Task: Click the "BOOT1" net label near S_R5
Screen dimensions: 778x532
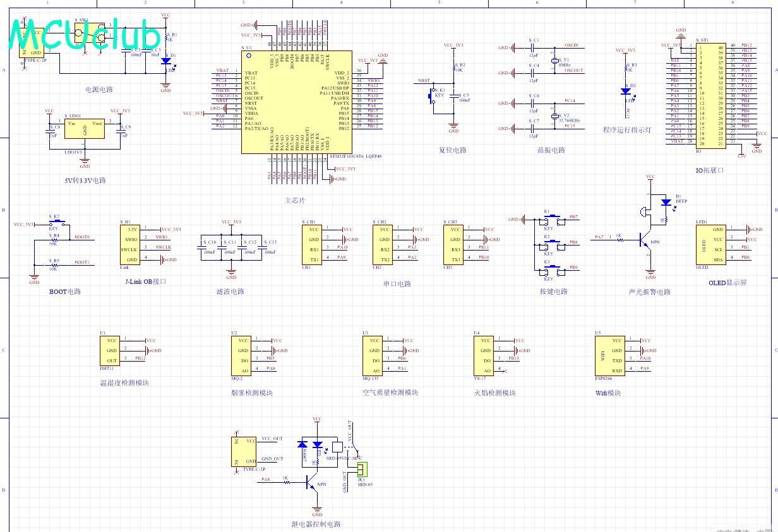Action: pos(82,262)
